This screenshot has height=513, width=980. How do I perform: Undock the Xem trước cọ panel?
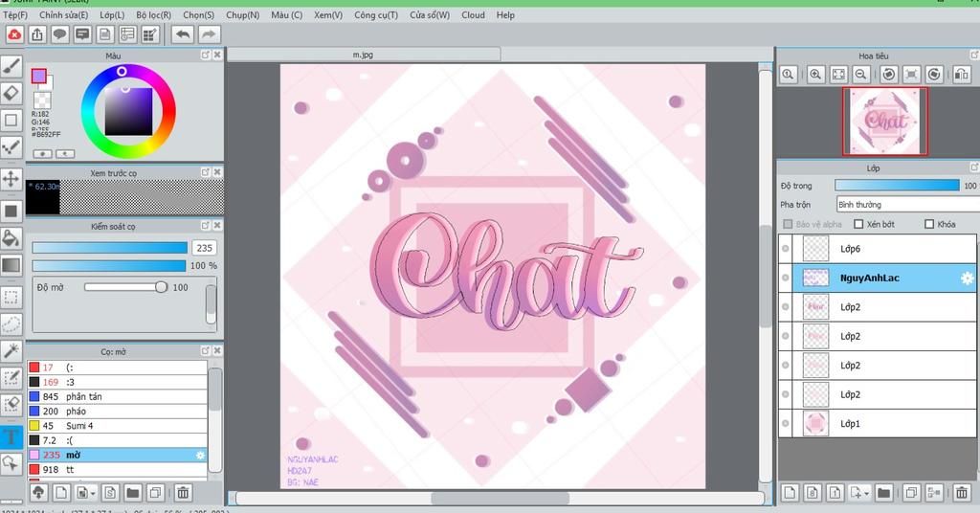click(x=205, y=172)
